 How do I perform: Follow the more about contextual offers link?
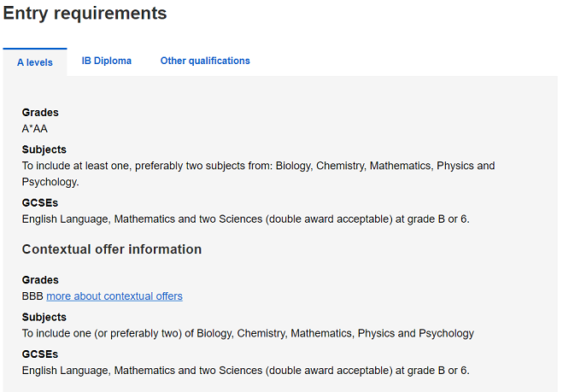click(x=114, y=296)
